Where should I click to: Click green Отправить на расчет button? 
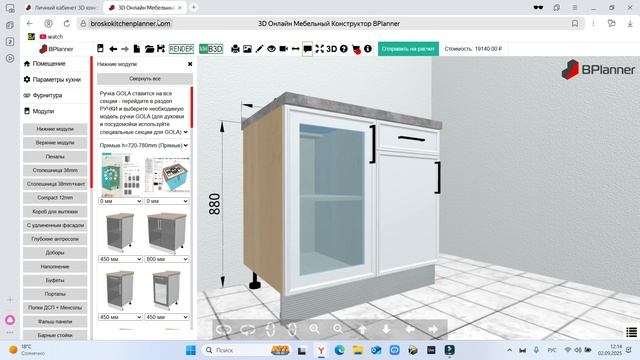click(408, 49)
